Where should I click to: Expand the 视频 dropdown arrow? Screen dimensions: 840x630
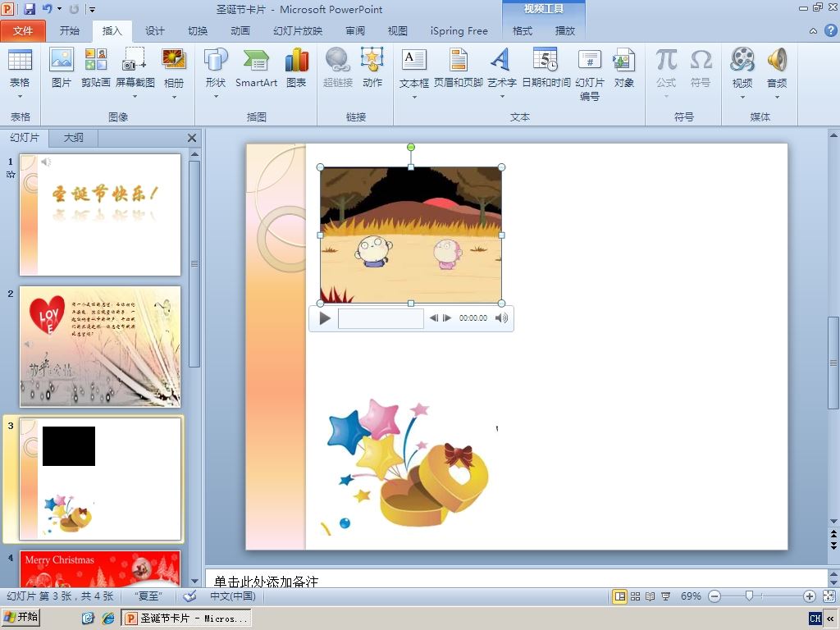click(742, 97)
